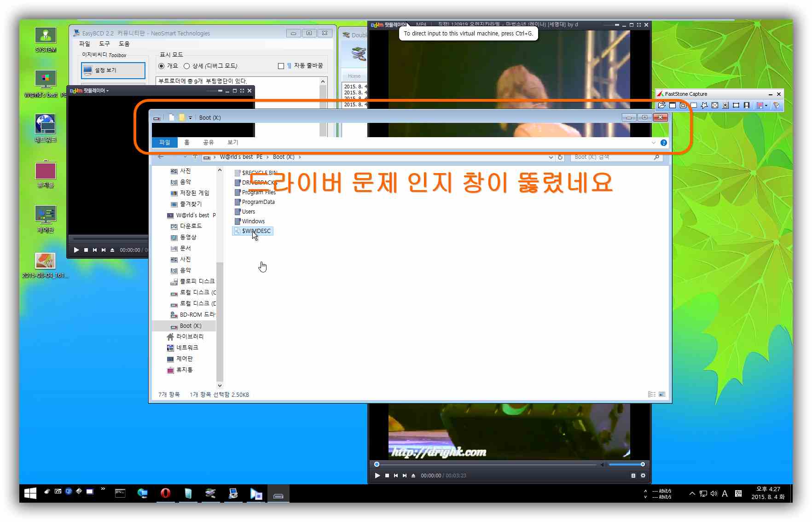812x522 pixels.
Task: Click seek bar handle in large PotPlayer
Action: click(x=377, y=464)
